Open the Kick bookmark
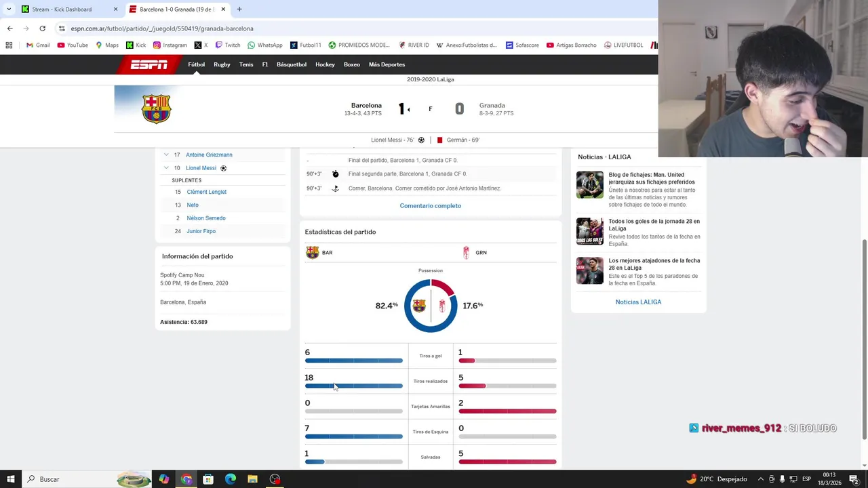 tap(136, 45)
